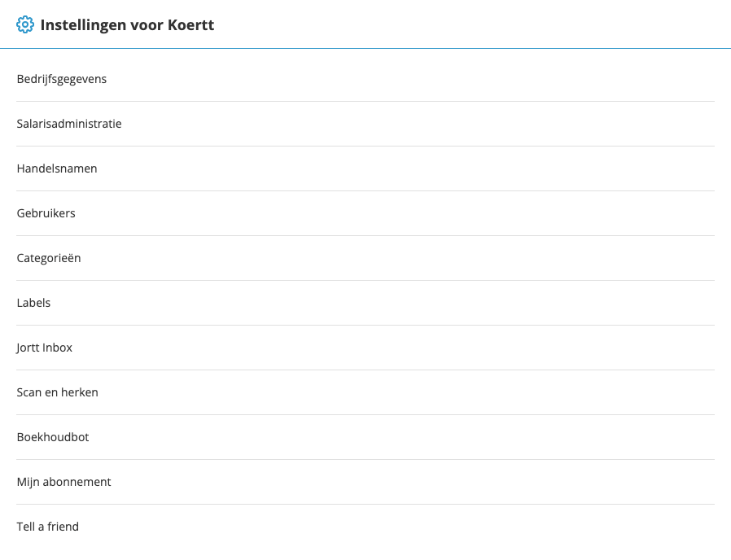Viewport: 731px width, 560px height.
Task: Open the Categorieën section
Action: click(49, 258)
